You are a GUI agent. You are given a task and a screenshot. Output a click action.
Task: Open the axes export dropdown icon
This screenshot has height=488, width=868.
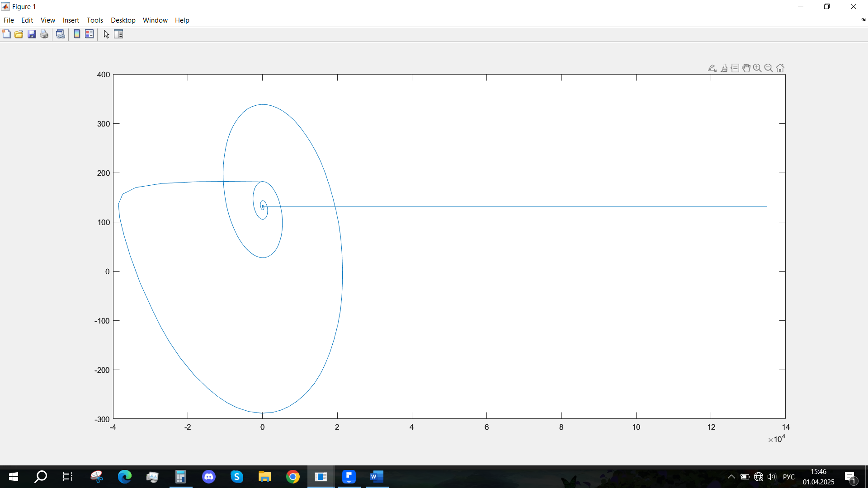click(712, 68)
